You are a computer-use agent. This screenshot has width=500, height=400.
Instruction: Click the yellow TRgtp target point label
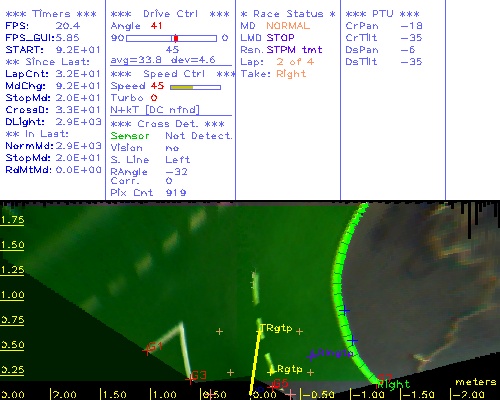pyautogui.click(x=276, y=328)
